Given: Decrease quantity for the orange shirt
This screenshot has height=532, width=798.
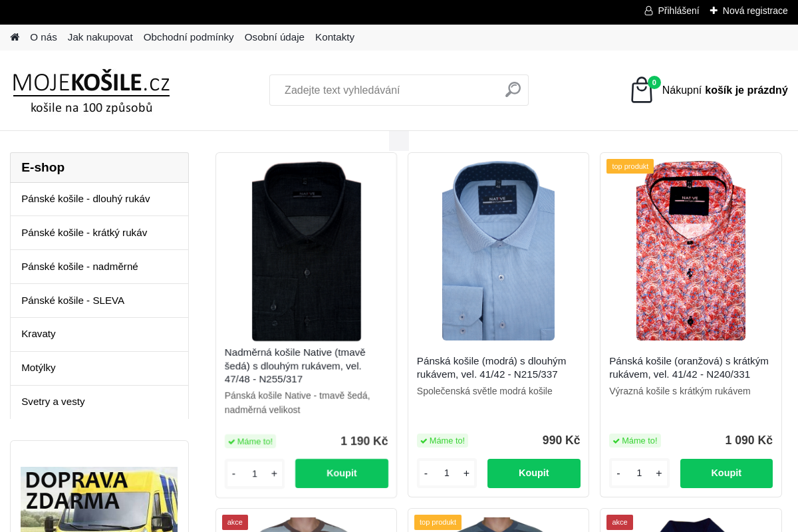Looking at the screenshot, I should point(618,473).
